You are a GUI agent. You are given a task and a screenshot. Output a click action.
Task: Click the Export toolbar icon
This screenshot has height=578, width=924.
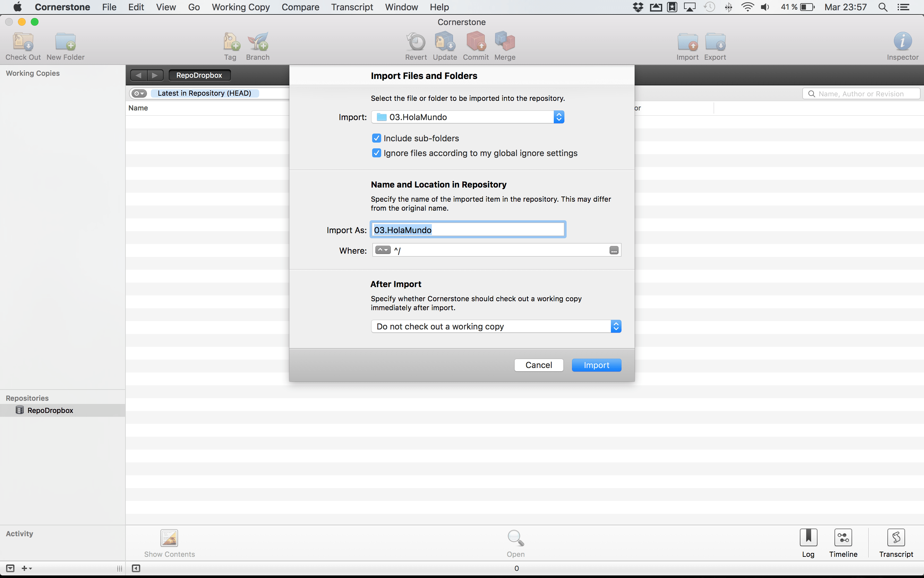pos(715,42)
